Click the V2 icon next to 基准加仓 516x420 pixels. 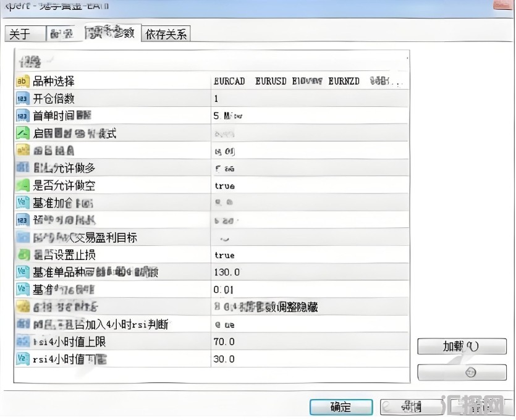(22, 203)
